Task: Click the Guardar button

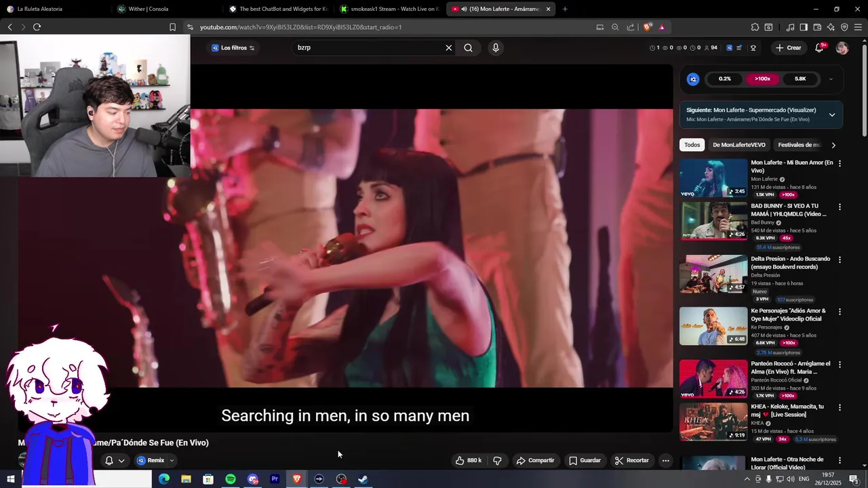Action: pyautogui.click(x=585, y=460)
